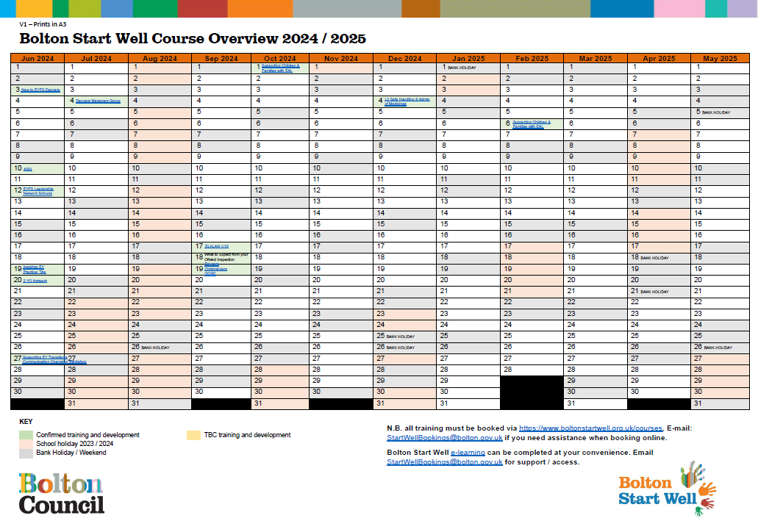Click BANK HOLIDAY text on April 21
This screenshot has width=758, height=532.
pyautogui.click(x=654, y=292)
